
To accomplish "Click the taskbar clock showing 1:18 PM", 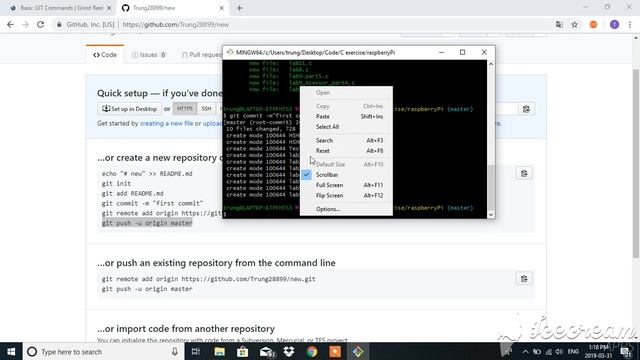I will (599, 351).
